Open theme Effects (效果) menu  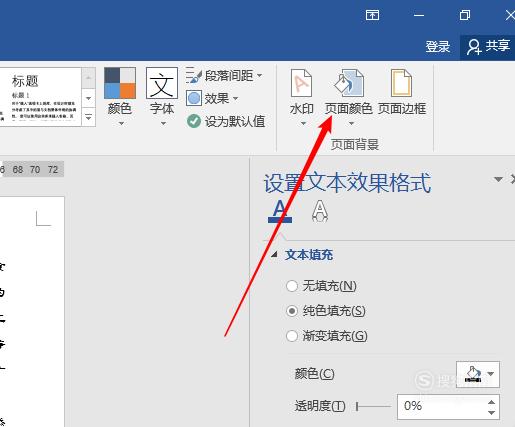[x=212, y=98]
